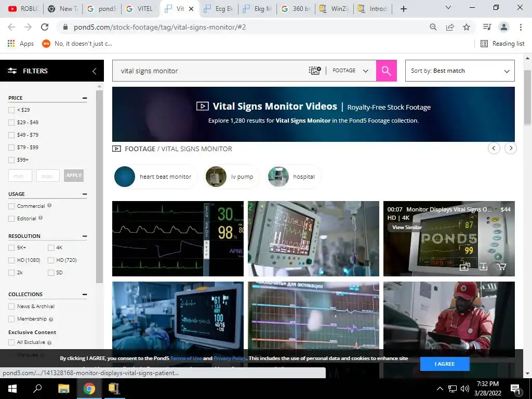Check the $79 - $99 price filter

pyautogui.click(x=11, y=148)
